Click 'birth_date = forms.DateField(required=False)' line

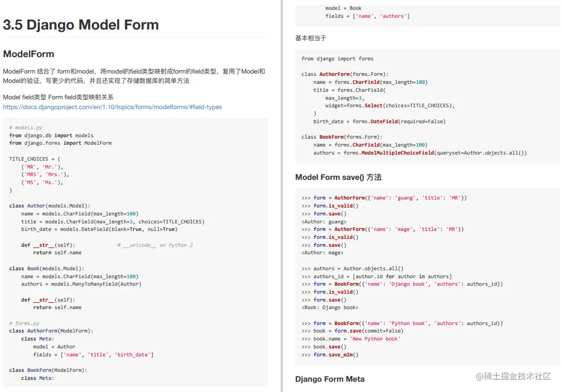tap(380, 121)
